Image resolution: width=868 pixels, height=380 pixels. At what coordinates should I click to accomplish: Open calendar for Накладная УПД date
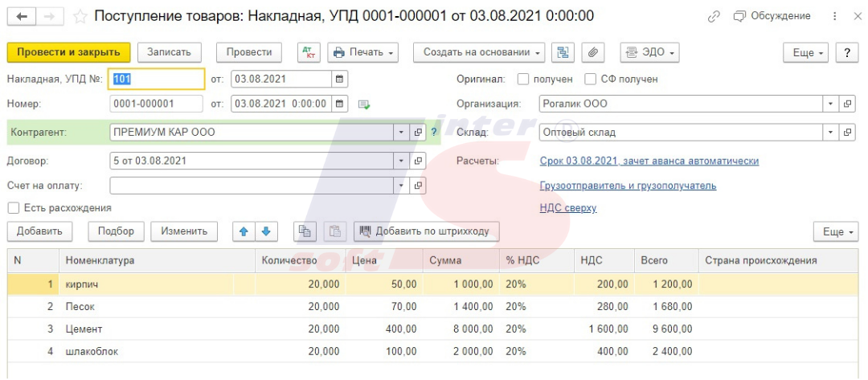click(339, 79)
